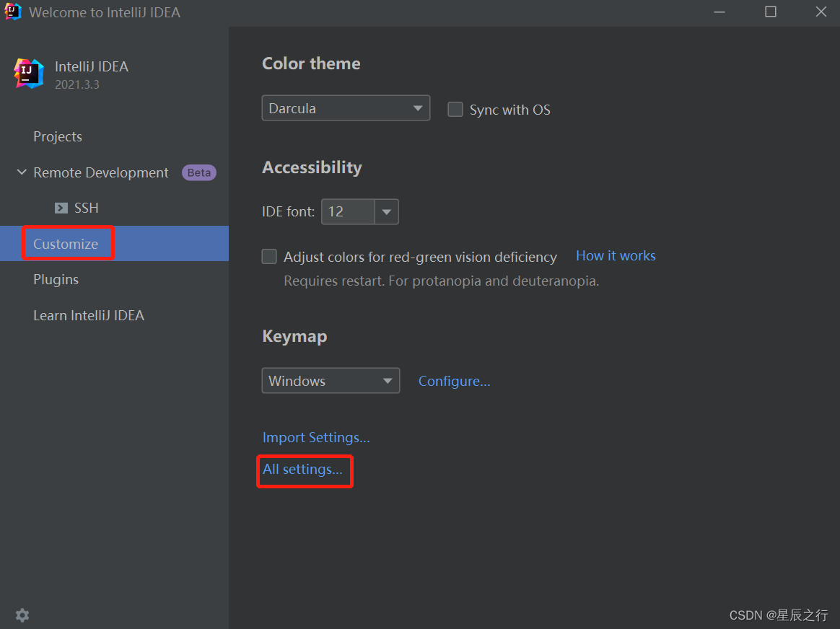The width and height of the screenshot is (840, 629).
Task: Open the settings gear icon at bottom left
Action: [x=22, y=615]
